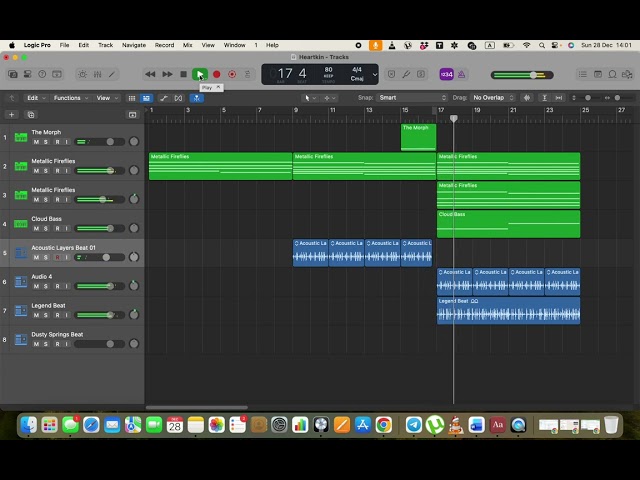Mute The Morph track

click(x=36, y=142)
